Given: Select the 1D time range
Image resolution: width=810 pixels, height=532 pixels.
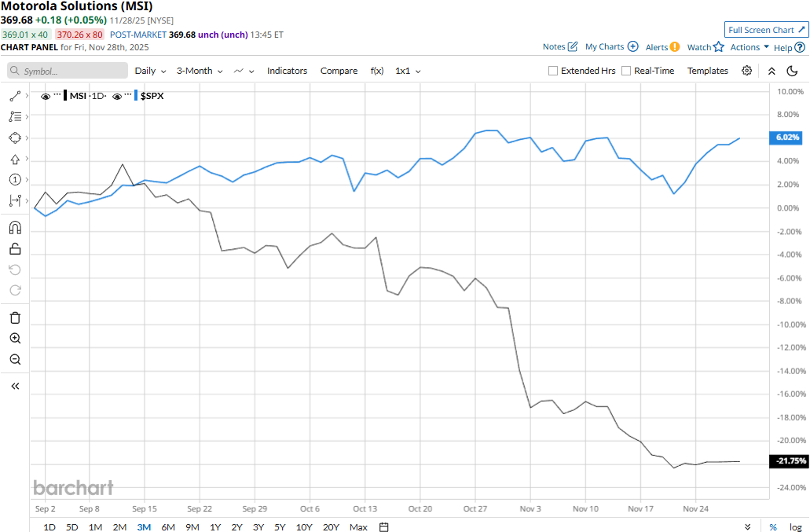Looking at the screenshot, I should click(49, 526).
